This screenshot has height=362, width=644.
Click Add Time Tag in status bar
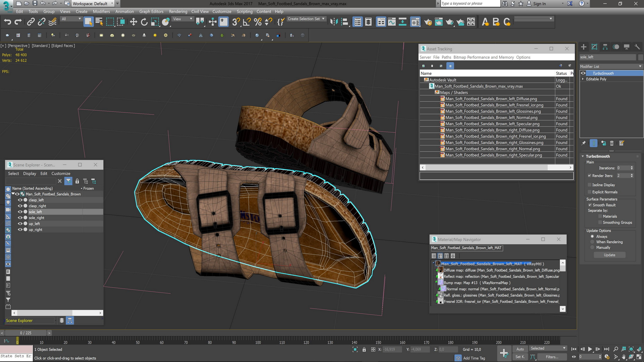click(x=474, y=358)
